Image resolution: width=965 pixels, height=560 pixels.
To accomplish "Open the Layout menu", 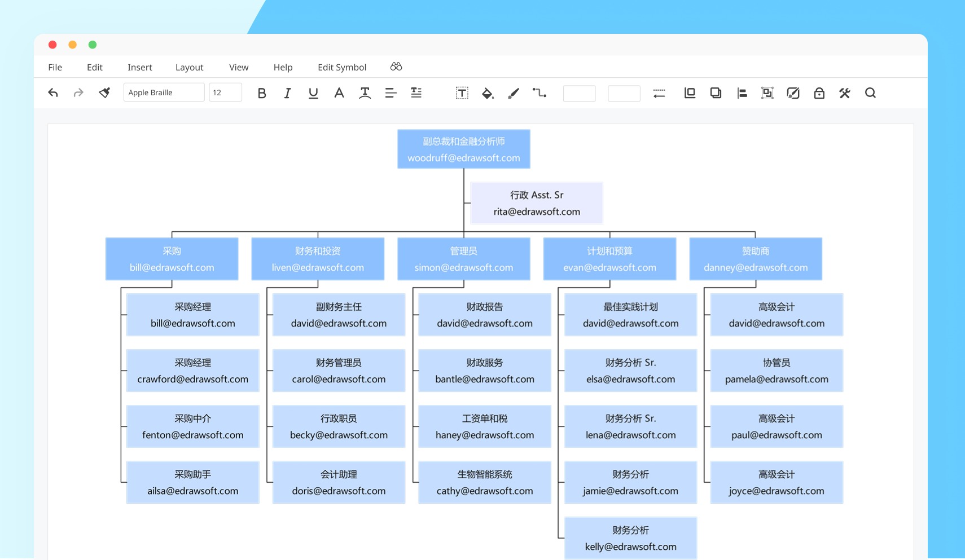I will pyautogui.click(x=190, y=67).
